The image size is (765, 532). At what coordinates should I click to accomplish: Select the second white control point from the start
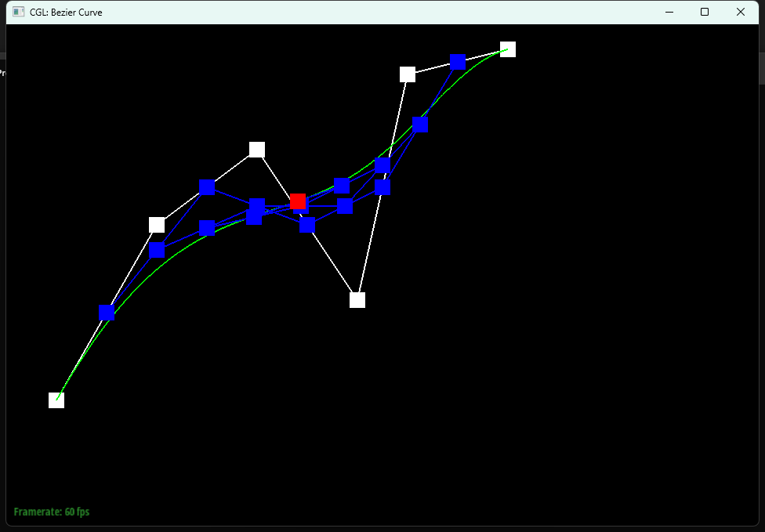pyautogui.click(x=157, y=225)
